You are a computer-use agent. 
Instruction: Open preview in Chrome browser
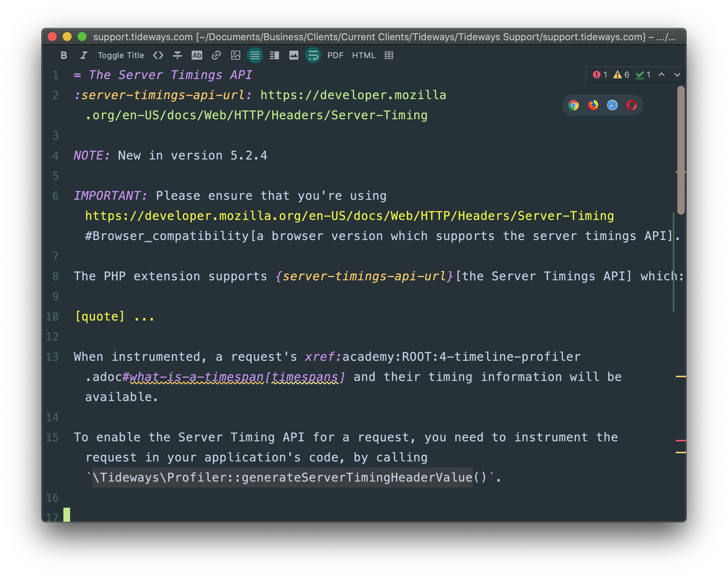574,105
